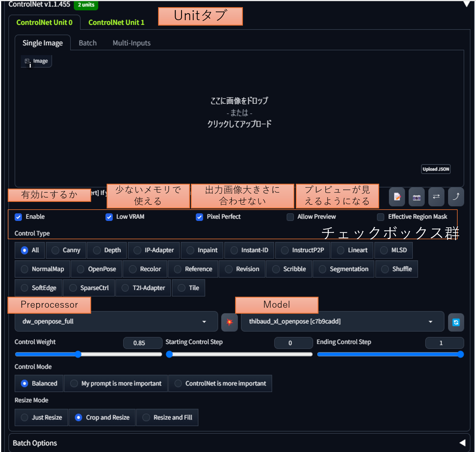Click the webcam camera icon

click(x=416, y=197)
